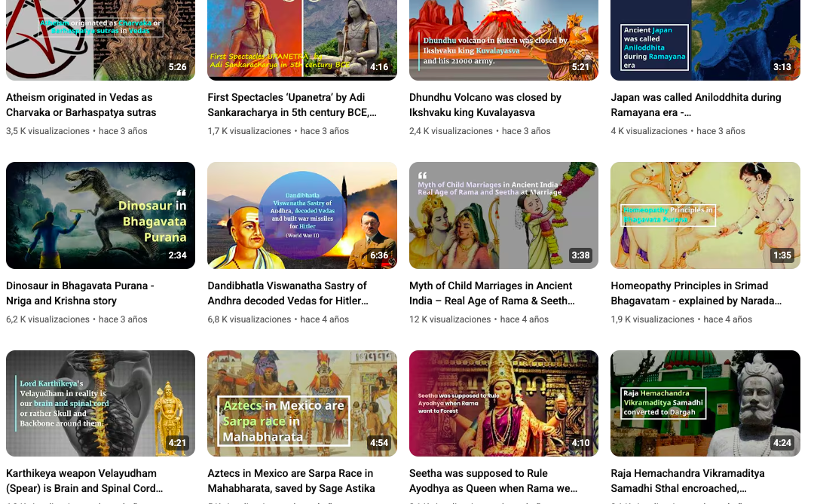817x504 pixels.
Task: Open 'Aztecs in Mexico are Sarpa Race' title
Action: click(x=291, y=481)
